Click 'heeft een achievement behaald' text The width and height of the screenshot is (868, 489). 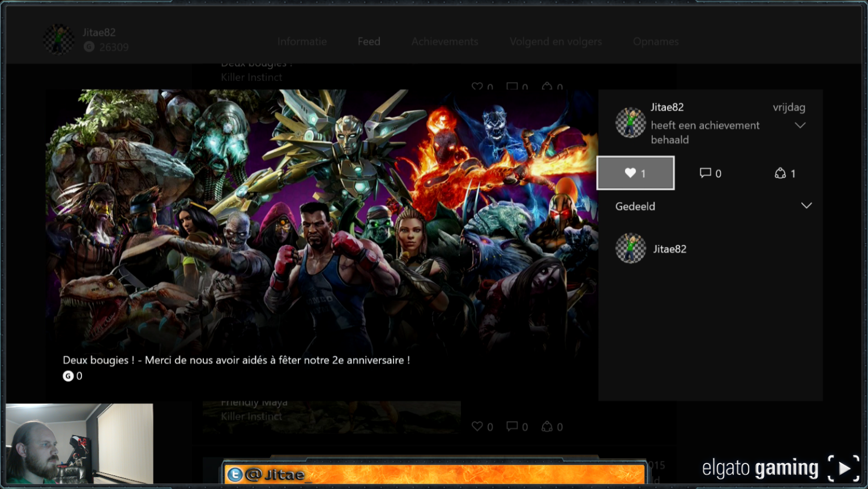(x=705, y=133)
